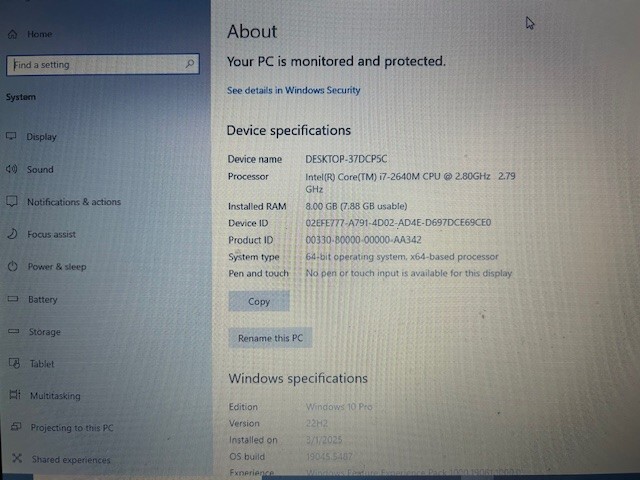Click the Battery icon in sidebar

point(13,299)
